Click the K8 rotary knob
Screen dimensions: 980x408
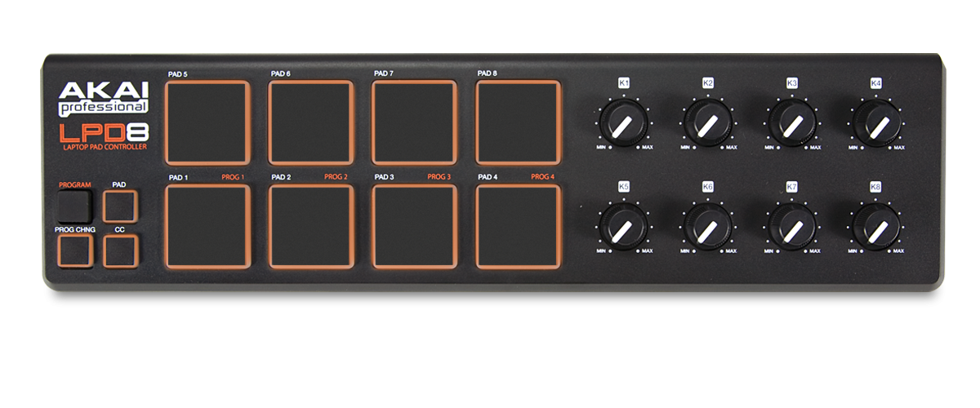(875, 228)
